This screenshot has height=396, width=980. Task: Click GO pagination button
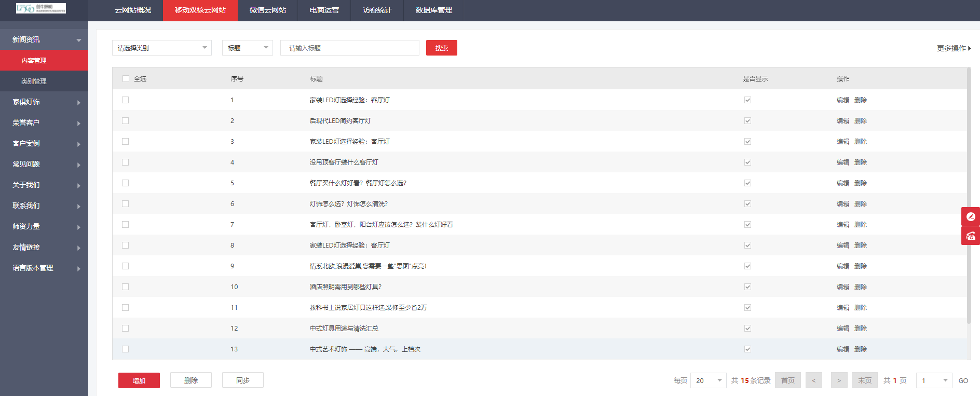[x=963, y=380]
